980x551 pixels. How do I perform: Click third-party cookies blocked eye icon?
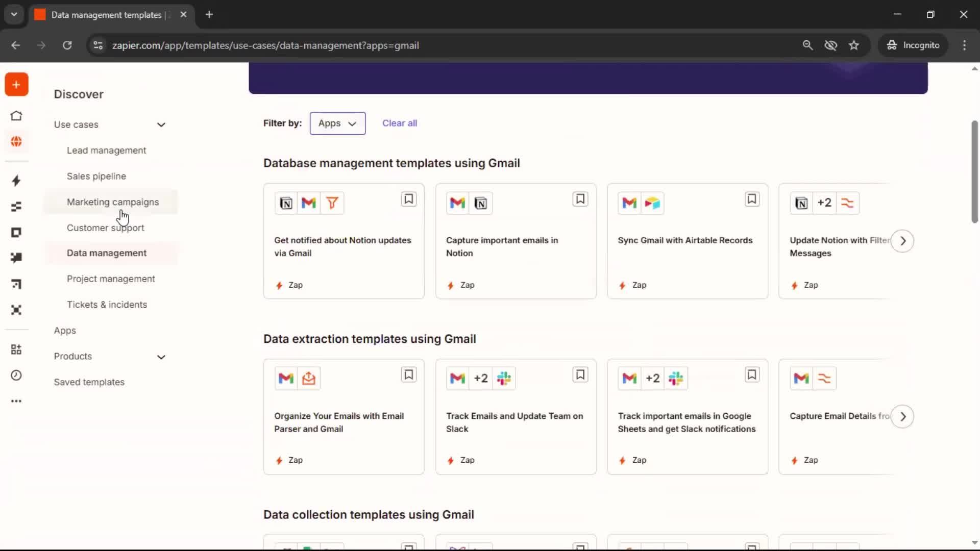pyautogui.click(x=830, y=45)
